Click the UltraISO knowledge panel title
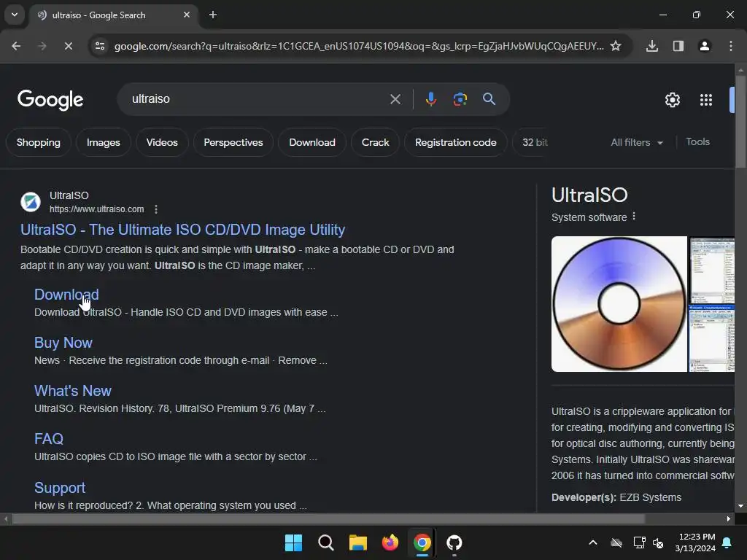Screen dimensions: 747x560 pyautogui.click(x=589, y=195)
